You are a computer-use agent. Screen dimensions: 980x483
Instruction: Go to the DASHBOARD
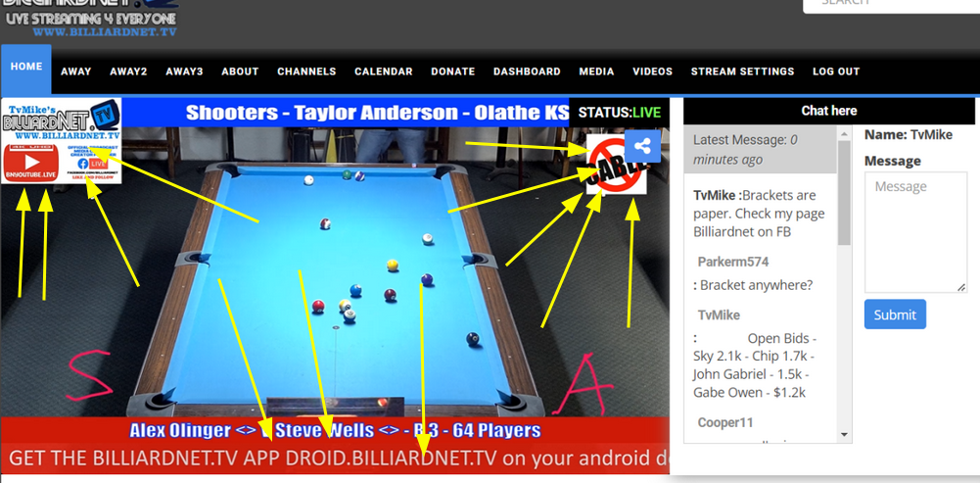click(527, 72)
